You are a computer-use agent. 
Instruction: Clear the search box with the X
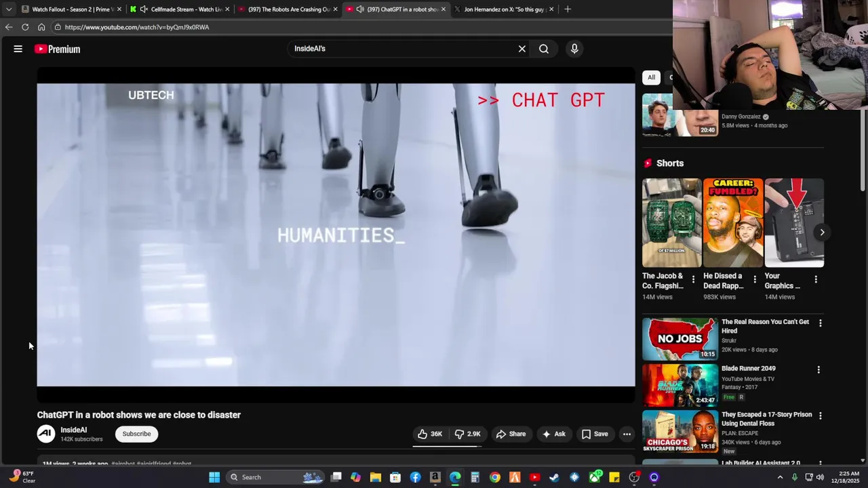(x=522, y=49)
